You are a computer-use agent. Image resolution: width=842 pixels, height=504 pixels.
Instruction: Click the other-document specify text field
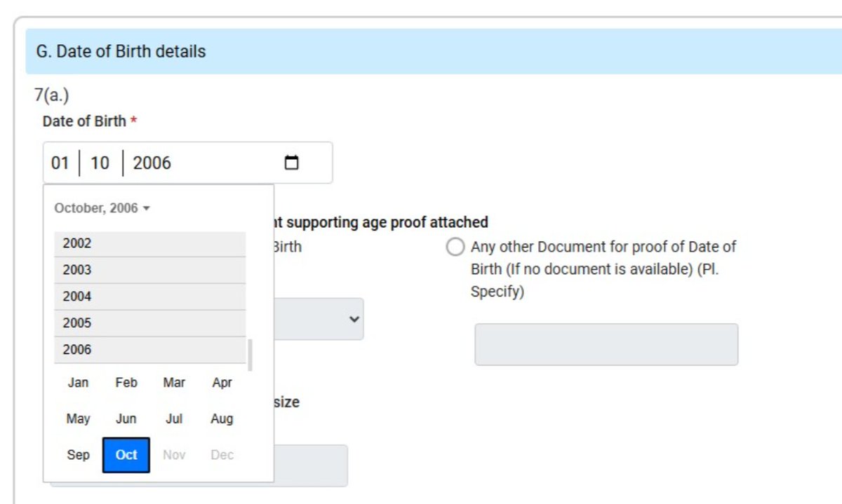point(606,344)
